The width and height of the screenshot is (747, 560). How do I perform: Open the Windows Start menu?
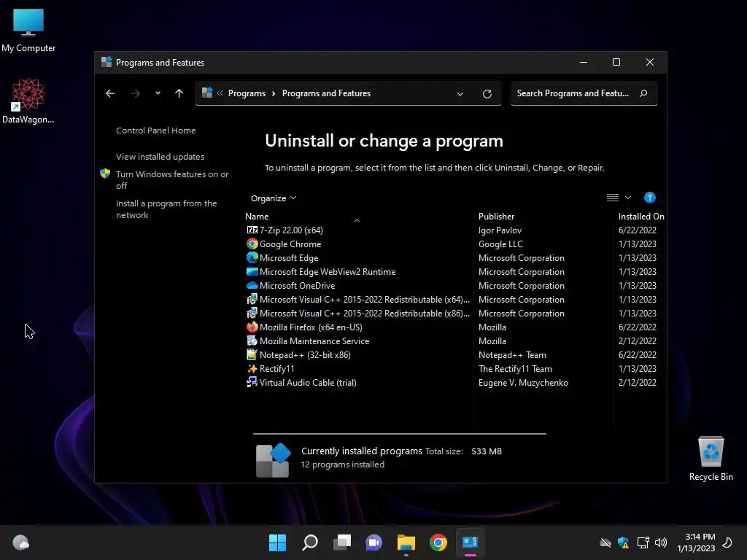pos(277,542)
